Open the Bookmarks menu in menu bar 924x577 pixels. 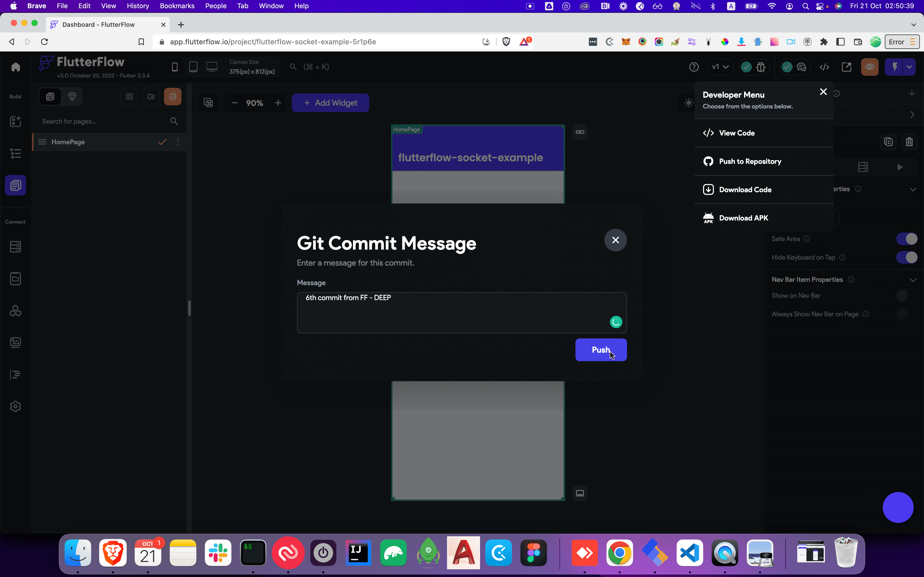[x=177, y=6]
